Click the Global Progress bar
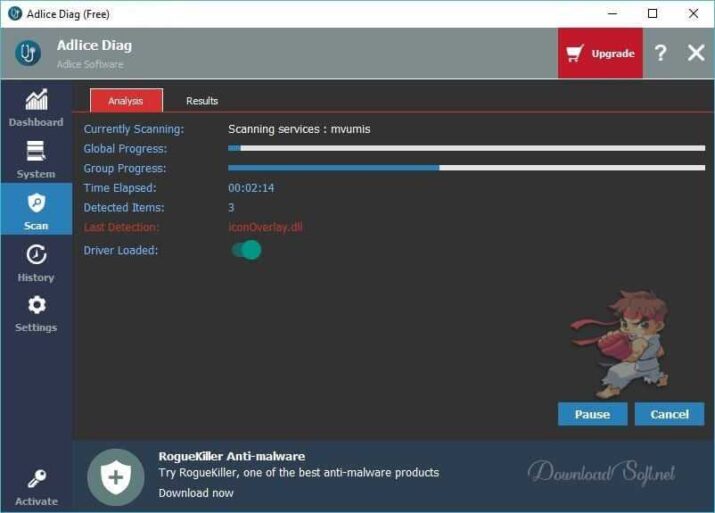The height and width of the screenshot is (513, 715). coord(466,148)
